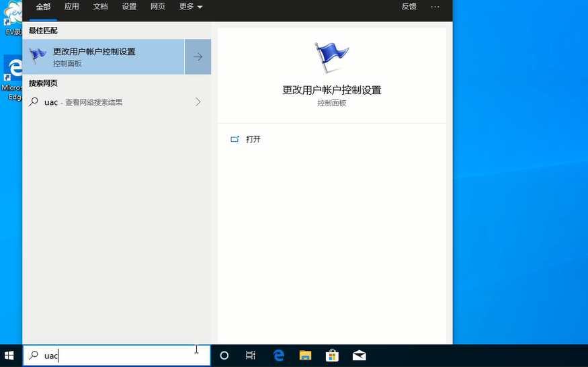Switch to the 文档 tab
The width and height of the screenshot is (588, 367).
[100, 7]
